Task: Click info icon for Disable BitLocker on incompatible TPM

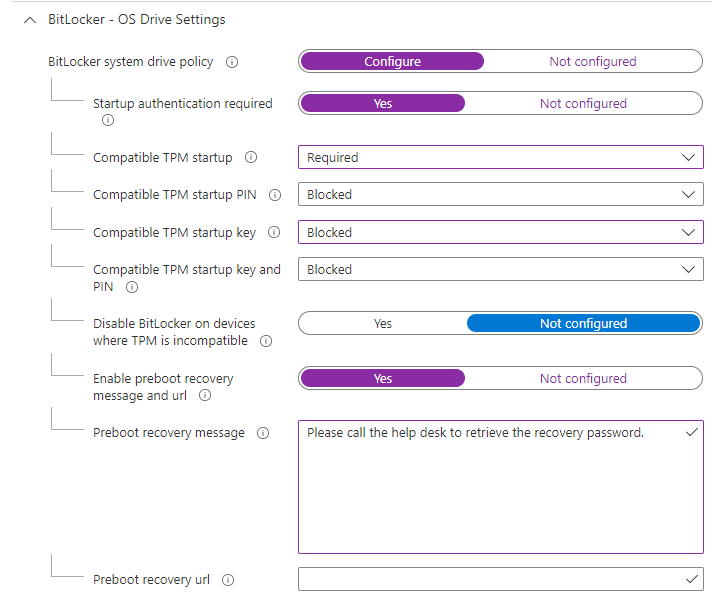Action: coord(266,341)
